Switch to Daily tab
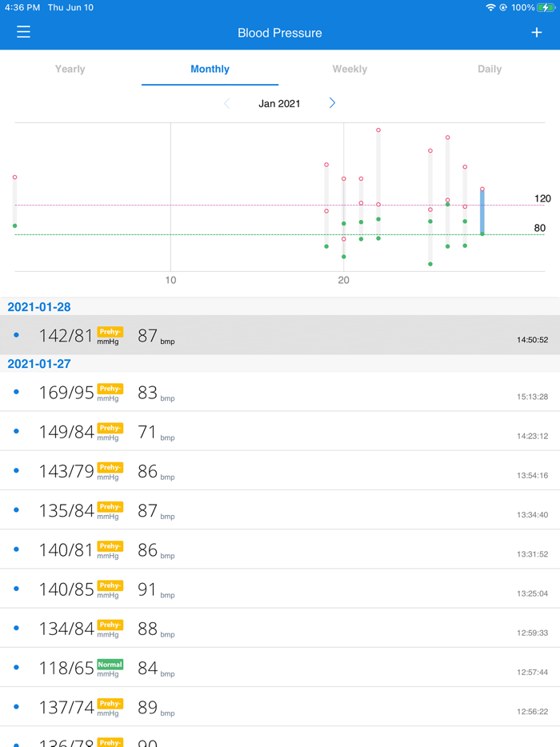 click(x=490, y=69)
